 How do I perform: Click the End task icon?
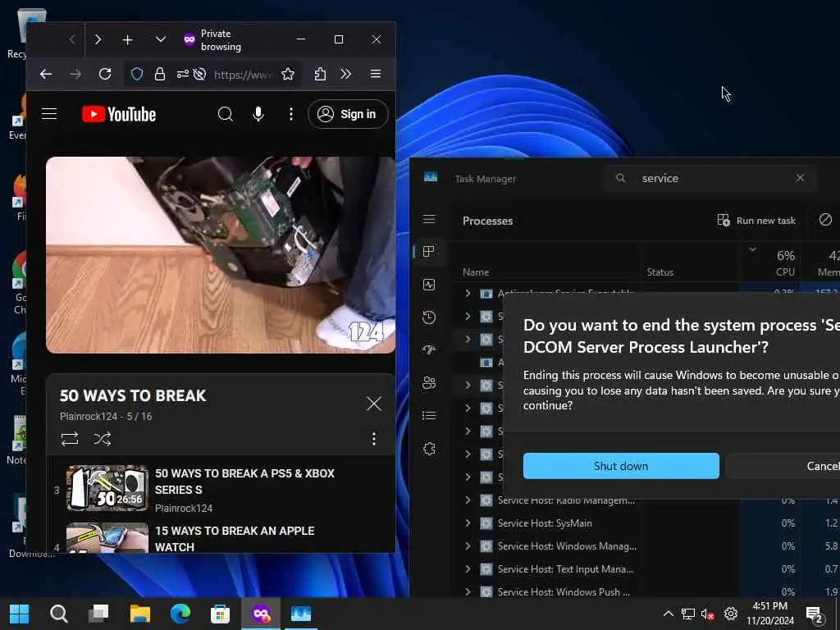click(825, 220)
